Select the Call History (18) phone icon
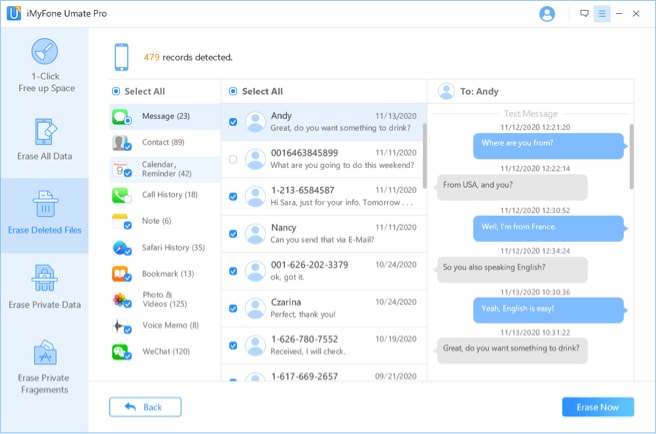 (122, 195)
